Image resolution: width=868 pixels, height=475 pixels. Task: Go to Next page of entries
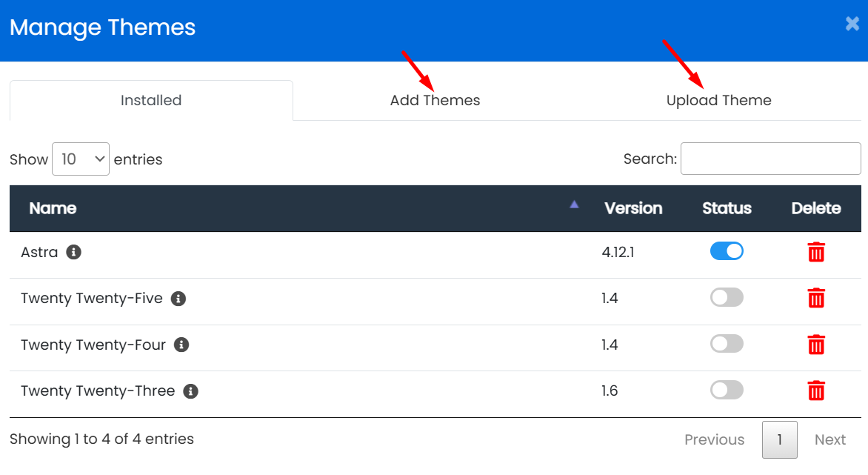[x=829, y=440]
